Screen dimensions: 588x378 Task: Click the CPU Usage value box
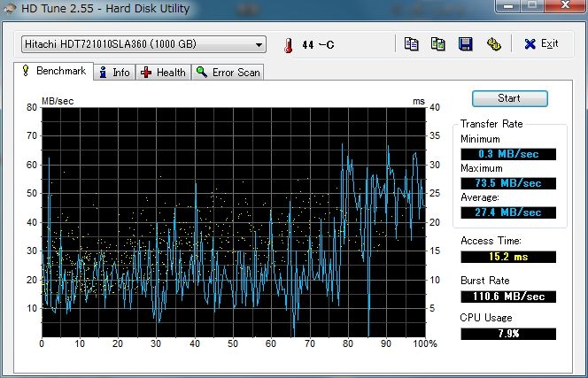point(508,334)
